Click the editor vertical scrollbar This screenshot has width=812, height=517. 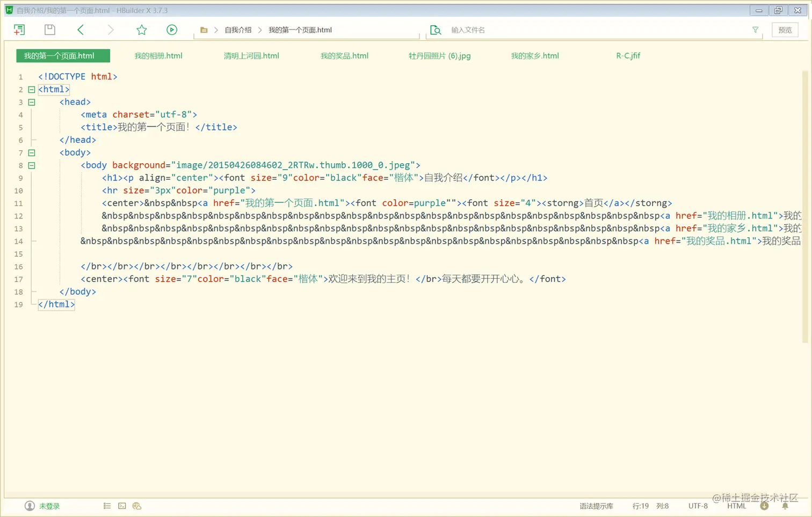click(x=804, y=207)
